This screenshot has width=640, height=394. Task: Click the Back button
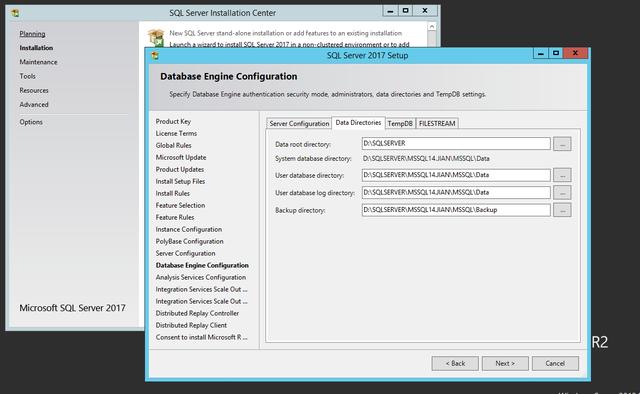pos(455,363)
